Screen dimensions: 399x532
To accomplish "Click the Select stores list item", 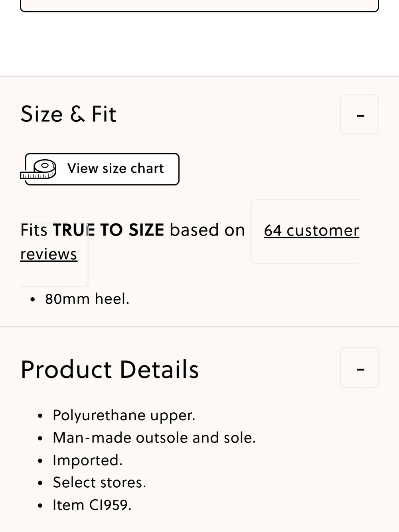I will tap(99, 483).
